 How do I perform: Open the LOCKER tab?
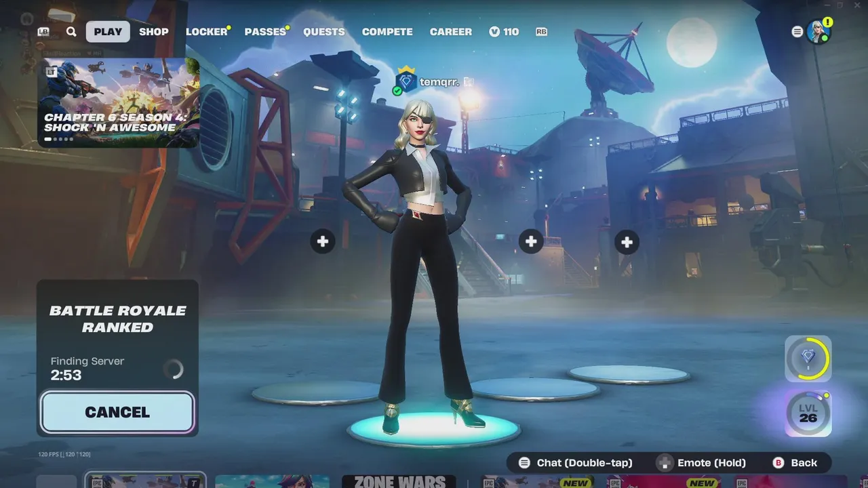coord(207,32)
